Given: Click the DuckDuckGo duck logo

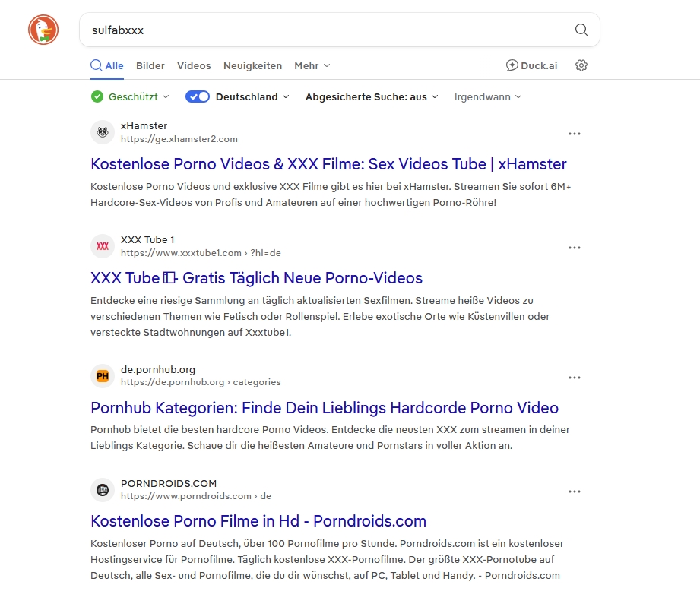Looking at the screenshot, I should coord(43,30).
